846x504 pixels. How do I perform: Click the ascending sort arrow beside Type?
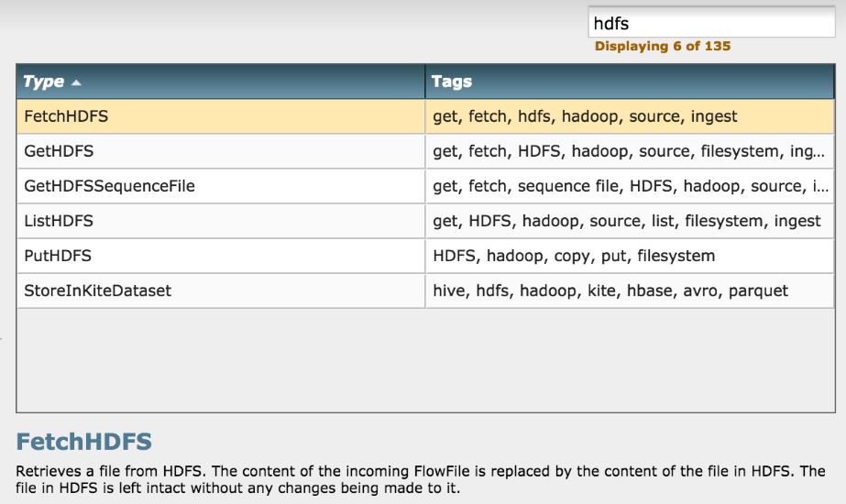[76, 82]
